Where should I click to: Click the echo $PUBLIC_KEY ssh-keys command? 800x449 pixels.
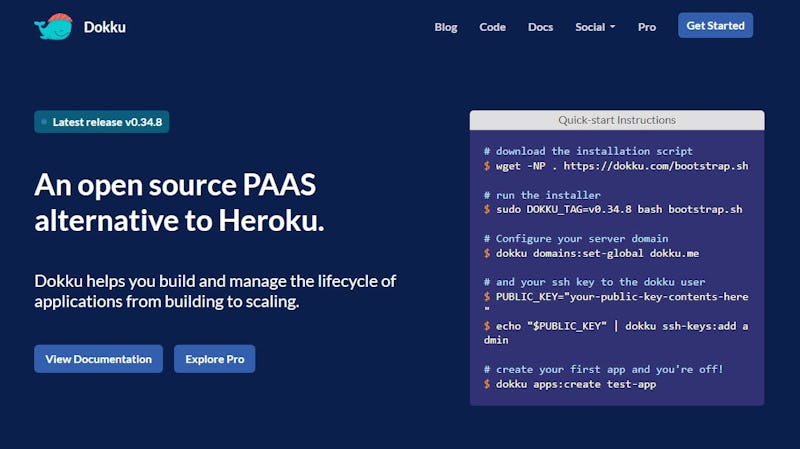(616, 326)
